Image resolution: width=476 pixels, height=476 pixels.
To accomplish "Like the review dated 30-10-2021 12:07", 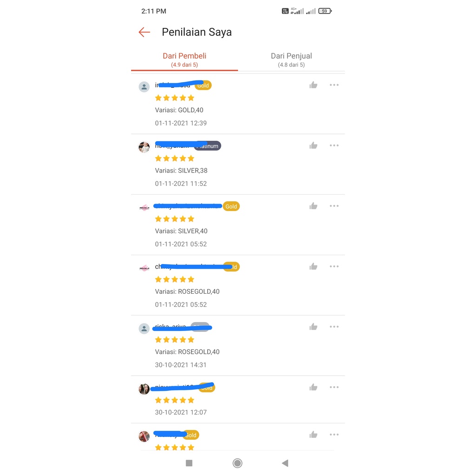I will point(313,387).
